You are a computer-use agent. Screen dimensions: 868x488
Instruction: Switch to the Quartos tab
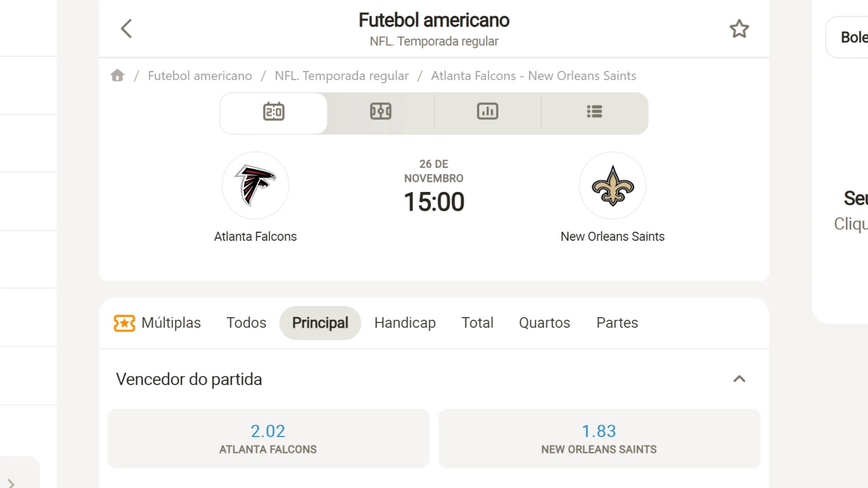544,323
